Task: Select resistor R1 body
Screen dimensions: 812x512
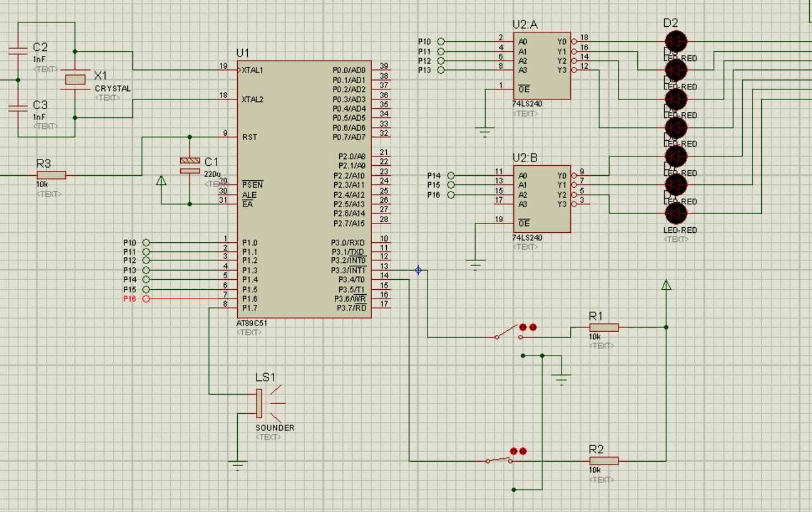Action: point(604,328)
